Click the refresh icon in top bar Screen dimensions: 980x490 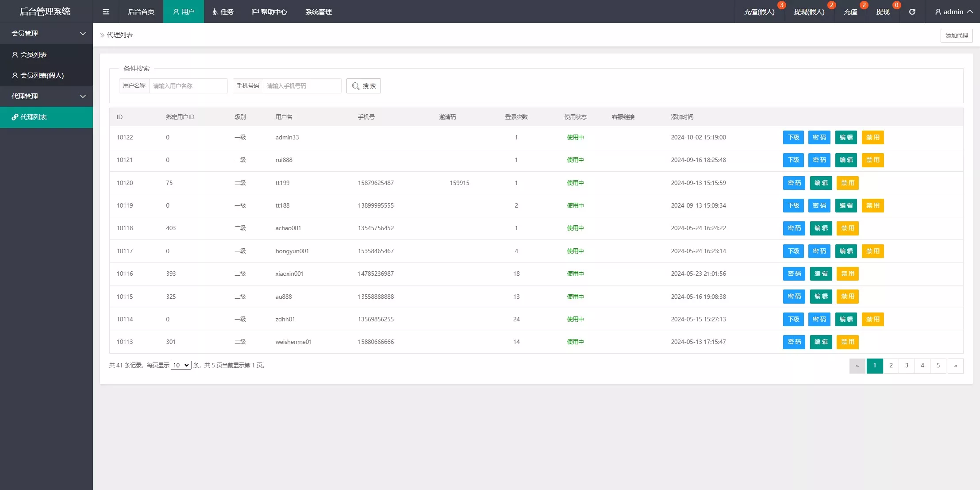click(x=912, y=12)
